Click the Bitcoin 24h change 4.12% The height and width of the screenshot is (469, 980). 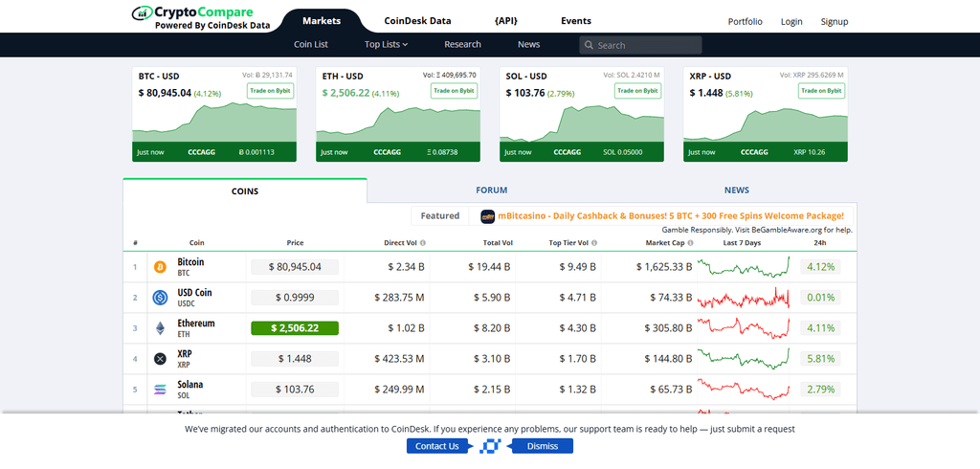(x=821, y=267)
